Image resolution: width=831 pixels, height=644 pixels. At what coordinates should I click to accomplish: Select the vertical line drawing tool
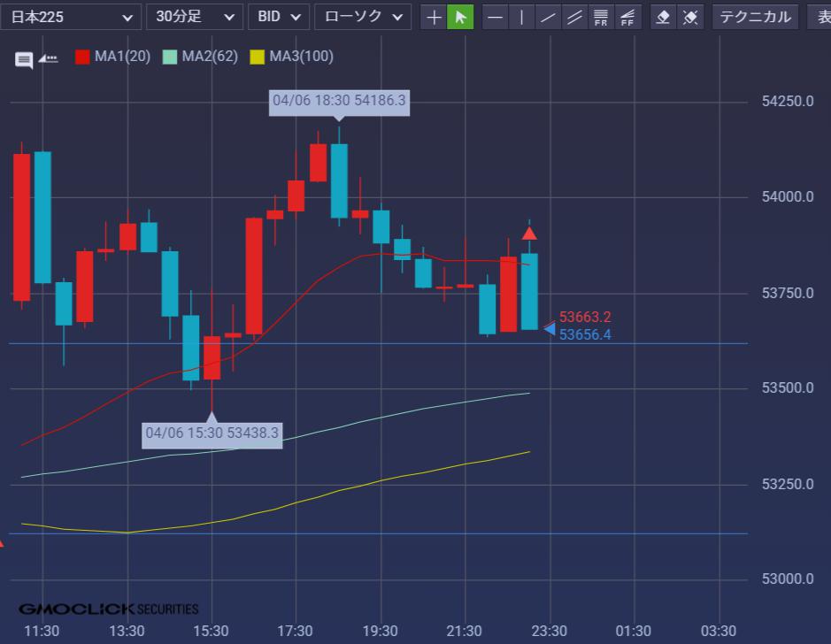tap(521, 18)
